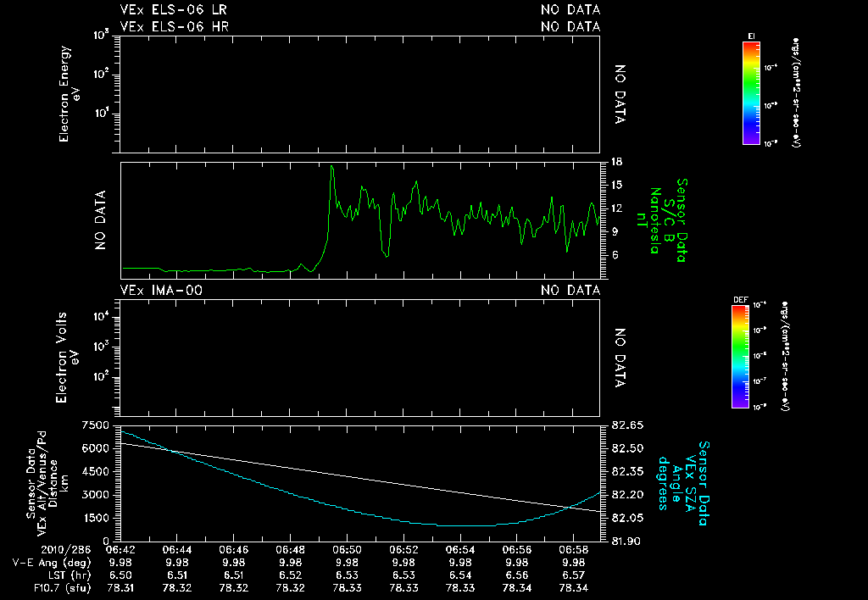The image size is (868, 600).
Task: Click the 06:54 time tick label
Action: (x=460, y=550)
